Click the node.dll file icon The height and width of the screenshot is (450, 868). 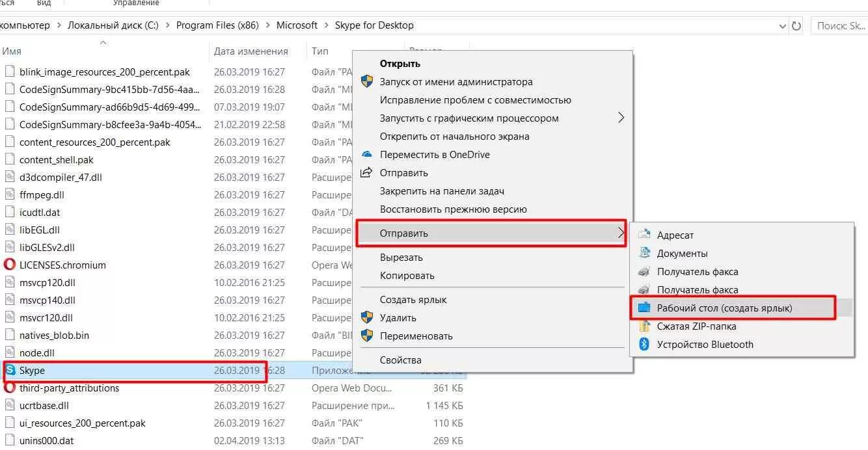pos(10,353)
